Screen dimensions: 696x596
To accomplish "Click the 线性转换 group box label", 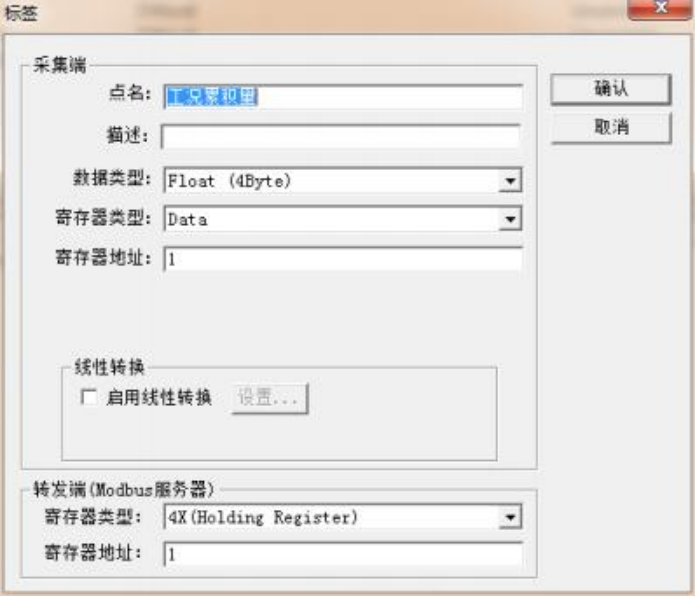I will click(109, 367).
